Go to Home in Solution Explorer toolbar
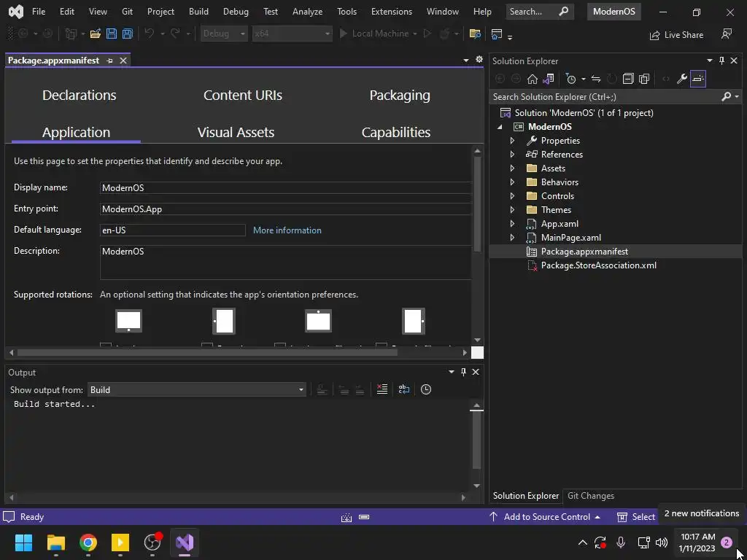Image resolution: width=747 pixels, height=560 pixels. coord(532,79)
